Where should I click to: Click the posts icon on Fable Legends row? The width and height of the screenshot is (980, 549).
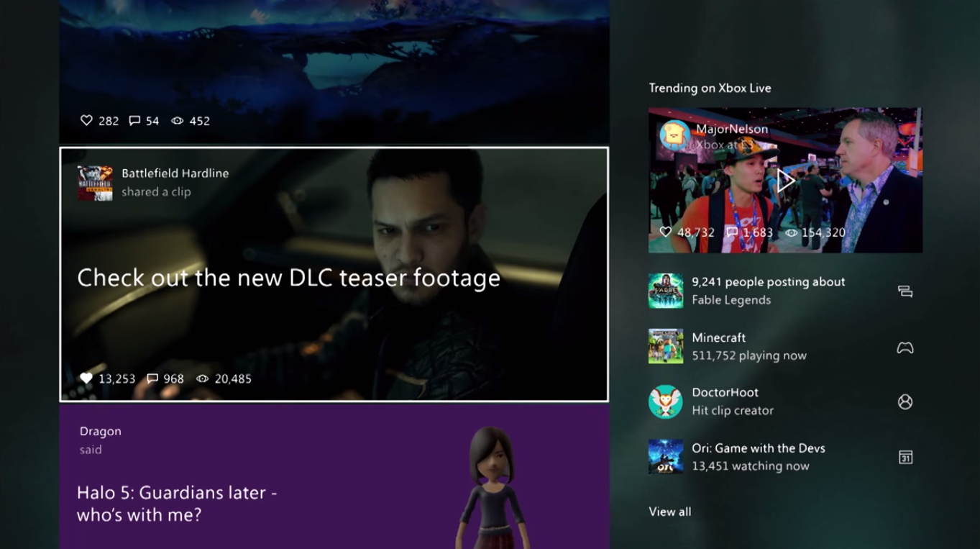point(905,291)
